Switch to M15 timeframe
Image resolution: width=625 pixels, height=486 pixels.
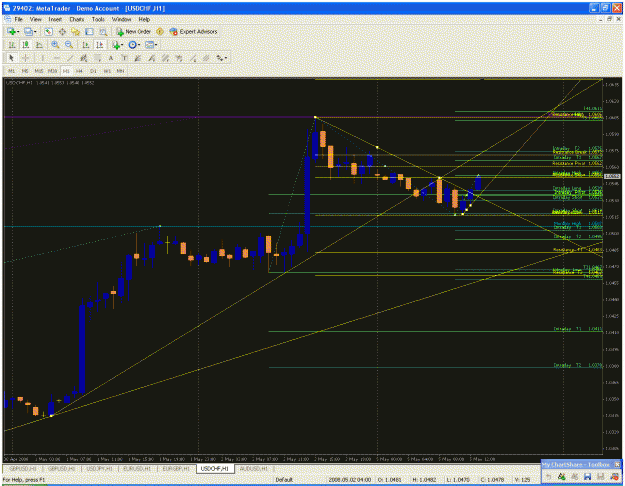(39, 71)
